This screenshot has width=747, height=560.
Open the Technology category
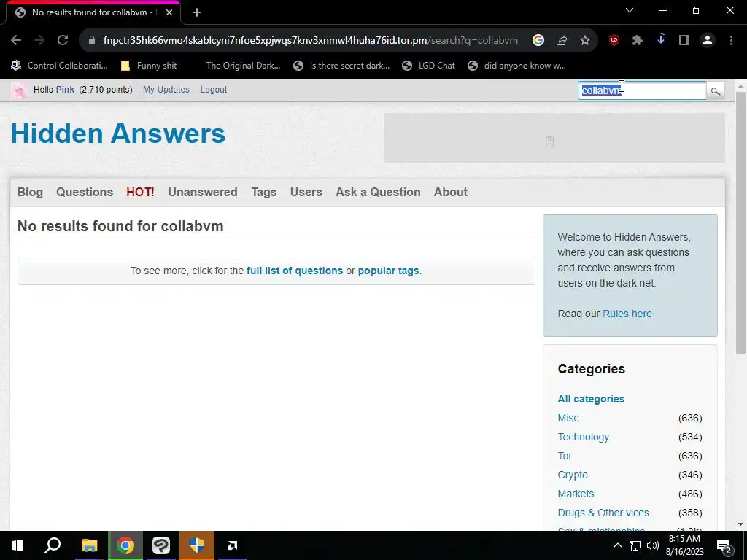(583, 437)
